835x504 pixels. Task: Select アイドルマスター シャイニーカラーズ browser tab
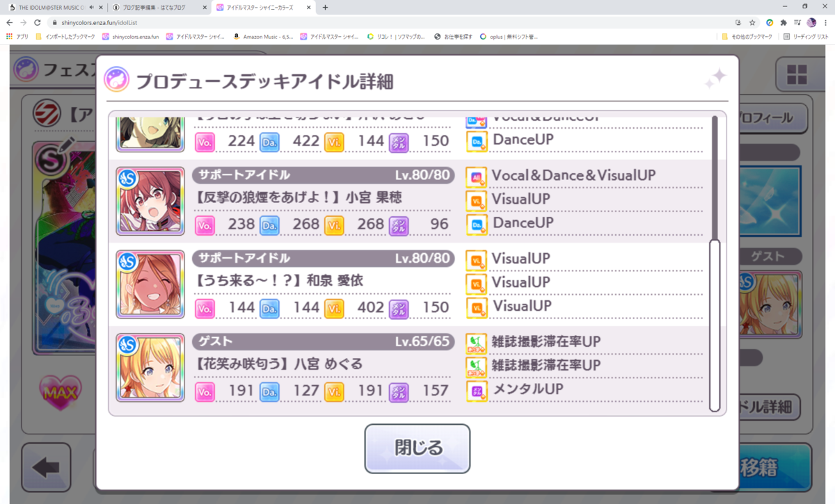click(x=263, y=8)
